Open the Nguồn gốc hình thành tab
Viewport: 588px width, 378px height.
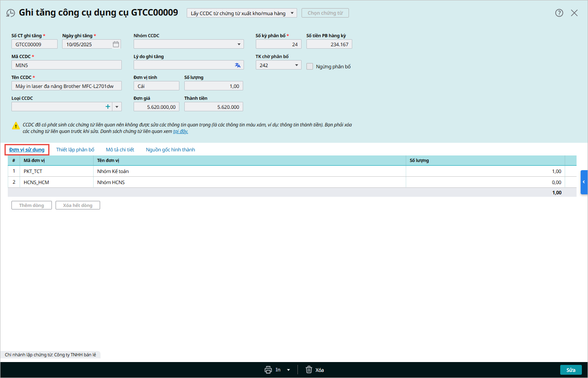(x=170, y=150)
